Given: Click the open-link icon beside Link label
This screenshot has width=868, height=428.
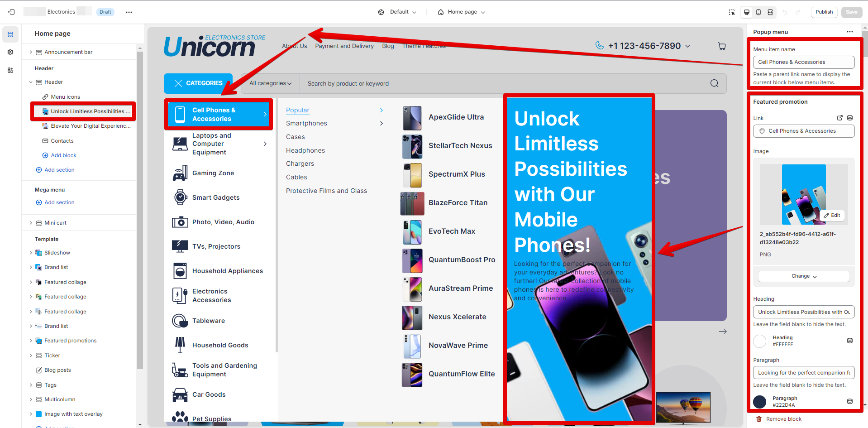Looking at the screenshot, I should tap(840, 118).
